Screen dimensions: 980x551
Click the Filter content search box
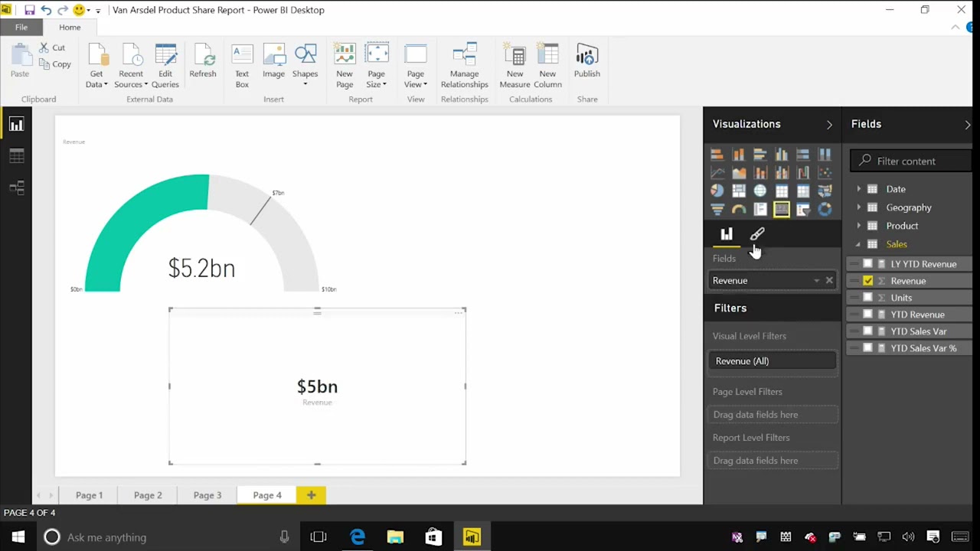[x=911, y=161]
